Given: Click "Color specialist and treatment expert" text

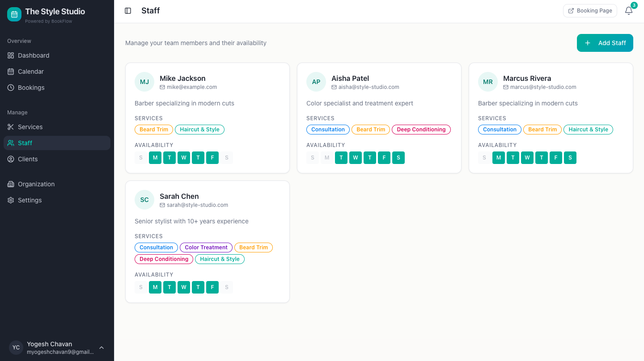Looking at the screenshot, I should pyautogui.click(x=360, y=103).
